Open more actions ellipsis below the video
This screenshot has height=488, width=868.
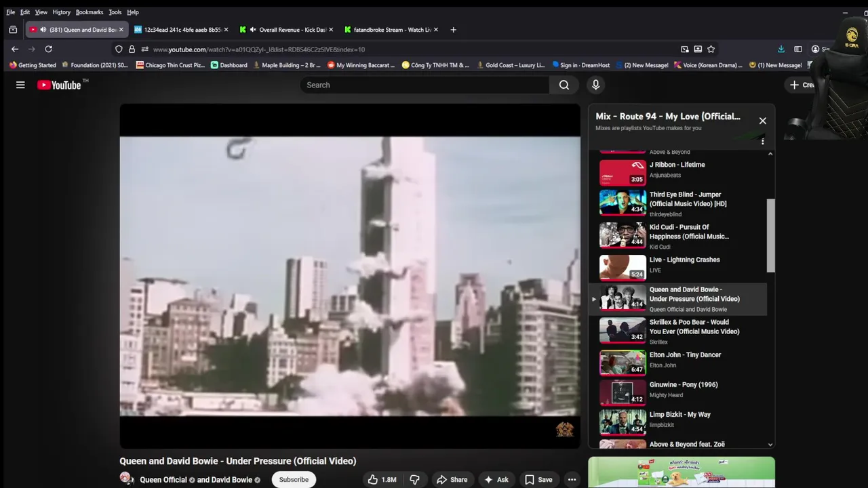572,479
